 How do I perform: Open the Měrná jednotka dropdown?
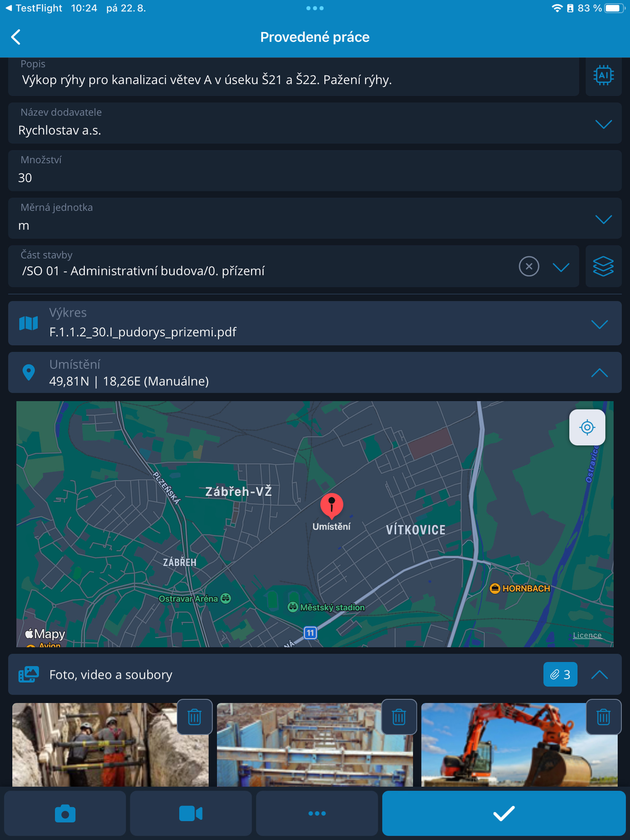click(603, 219)
